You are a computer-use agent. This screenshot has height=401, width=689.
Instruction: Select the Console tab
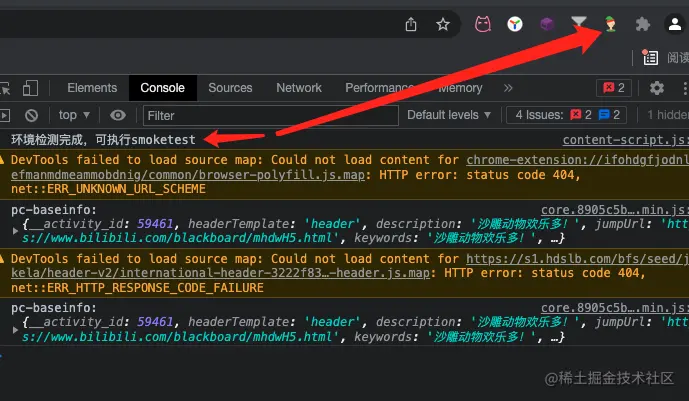163,88
